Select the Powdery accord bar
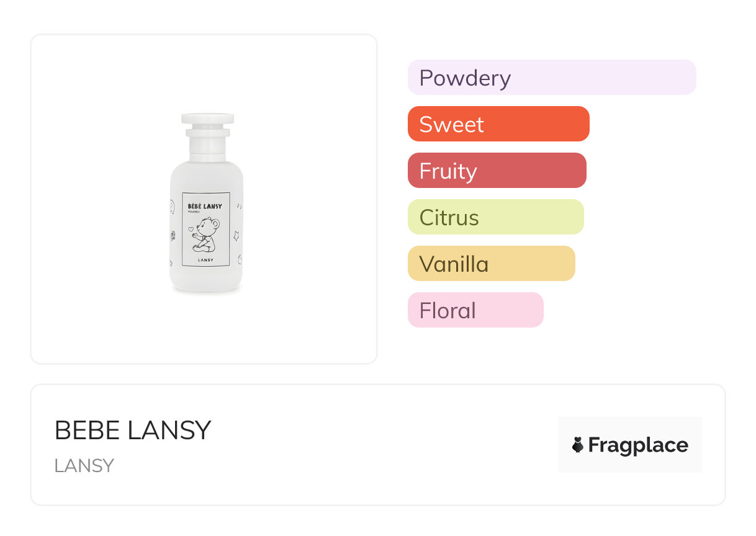The height and width of the screenshot is (536, 756). [552, 78]
